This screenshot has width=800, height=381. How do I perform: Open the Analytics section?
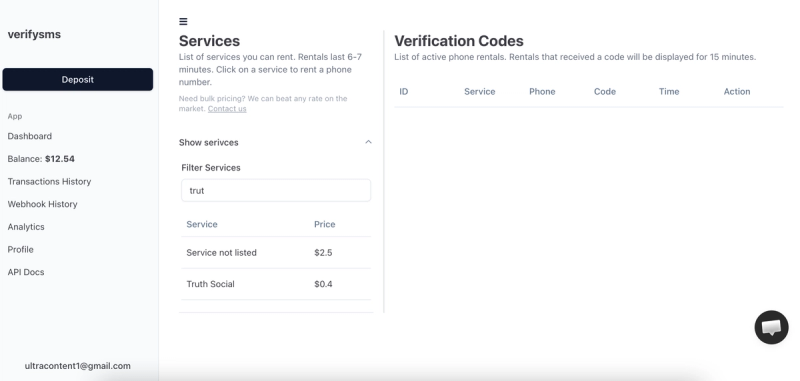tap(26, 227)
